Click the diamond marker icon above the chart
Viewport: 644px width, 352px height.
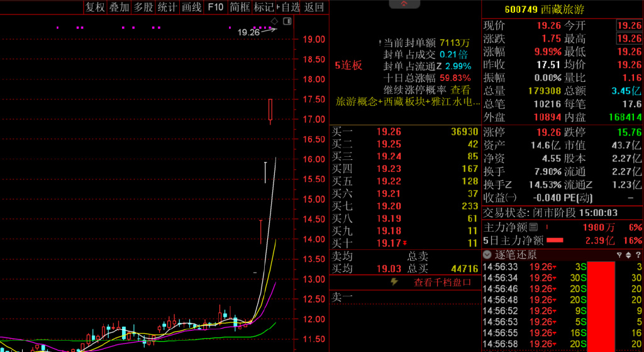pos(274,21)
